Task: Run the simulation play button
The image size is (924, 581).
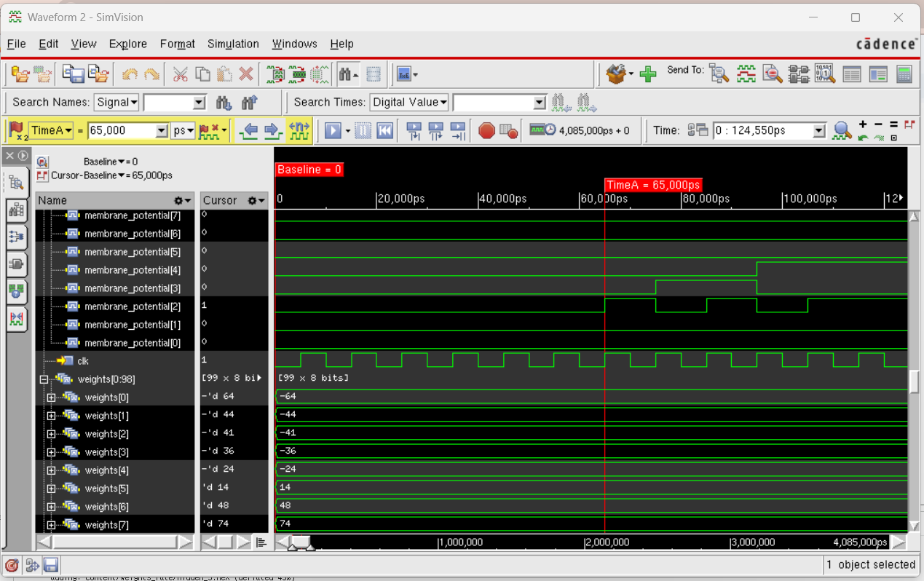Action: [333, 131]
